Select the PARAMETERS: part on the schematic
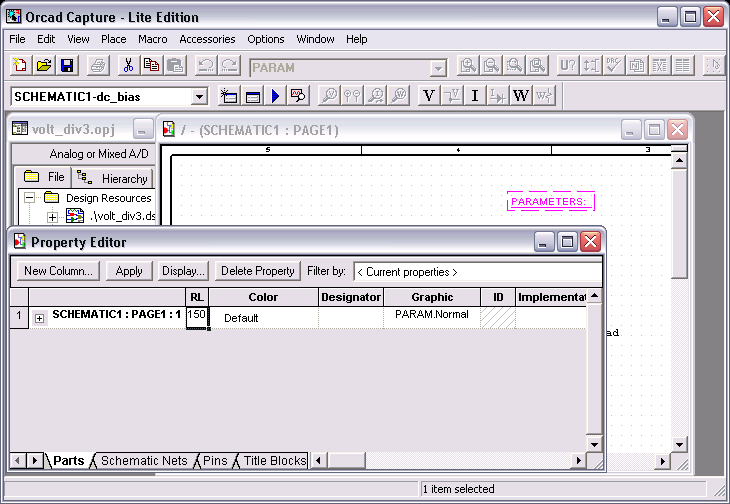The width and height of the screenshot is (730, 504). coord(551,202)
